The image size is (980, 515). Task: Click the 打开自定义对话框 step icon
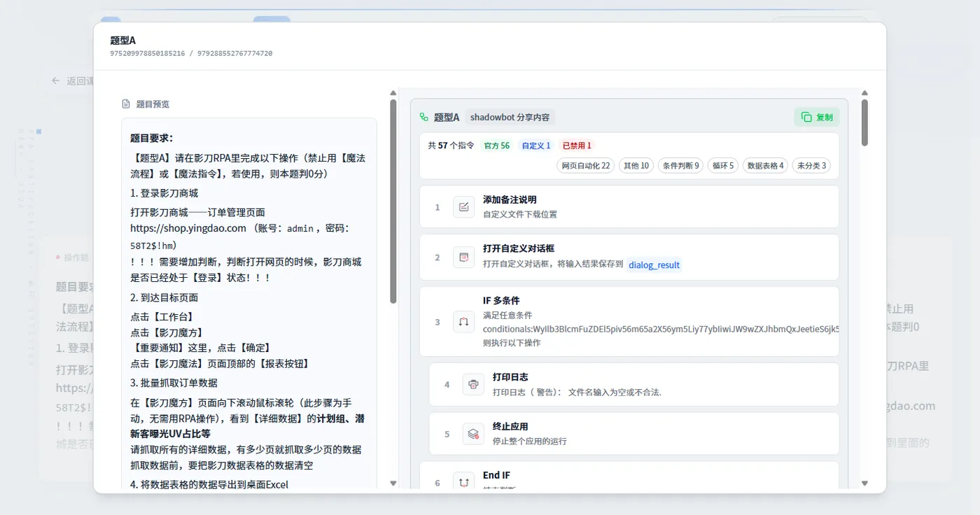click(x=463, y=257)
